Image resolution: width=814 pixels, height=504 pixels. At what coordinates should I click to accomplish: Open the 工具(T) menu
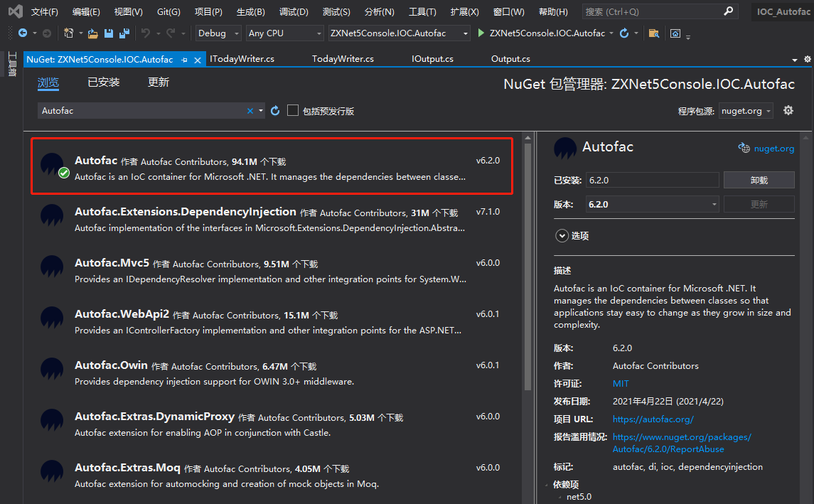tap(422, 11)
